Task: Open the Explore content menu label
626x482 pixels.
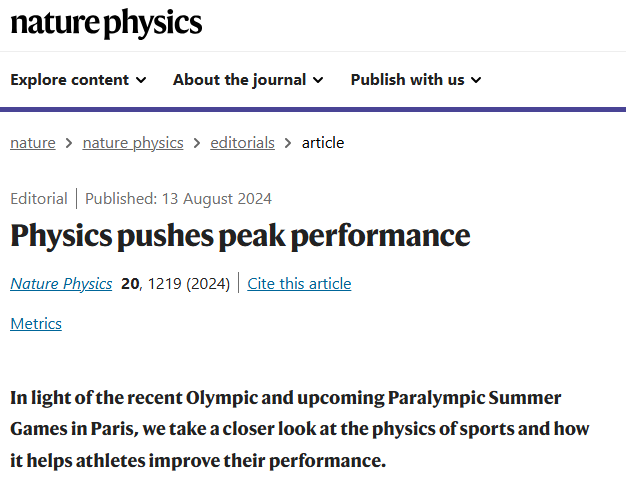Action: click(x=69, y=80)
